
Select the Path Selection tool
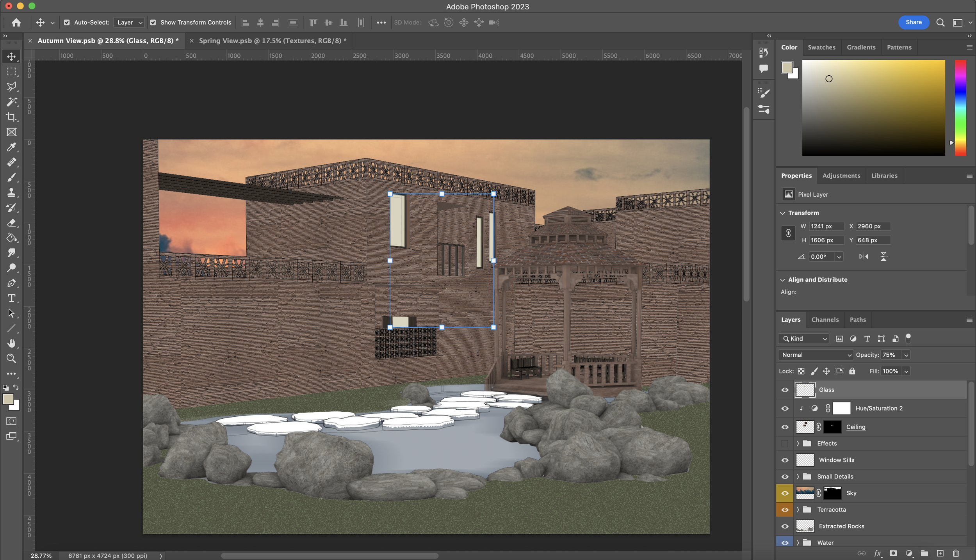pos(11,313)
